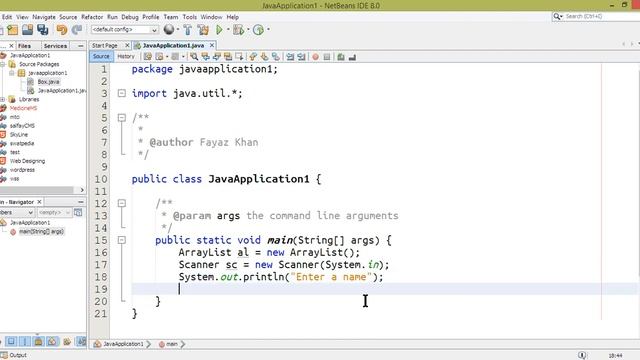Viewport: 640px width, 360px height.
Task: Click Next Bookmark editor icon
Action: coord(264,57)
